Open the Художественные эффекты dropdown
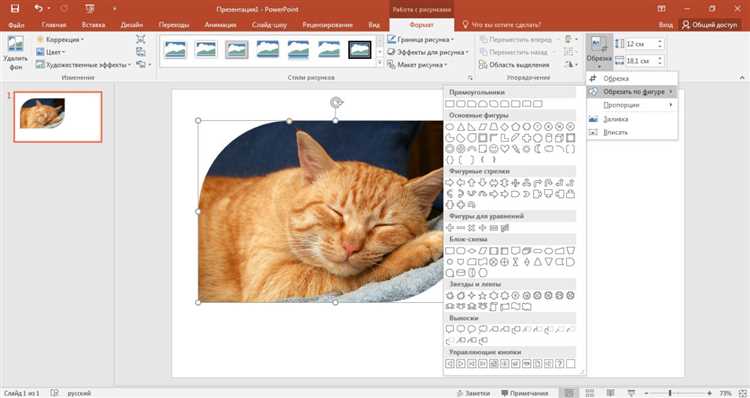This screenshot has height=398, width=750. [x=84, y=64]
